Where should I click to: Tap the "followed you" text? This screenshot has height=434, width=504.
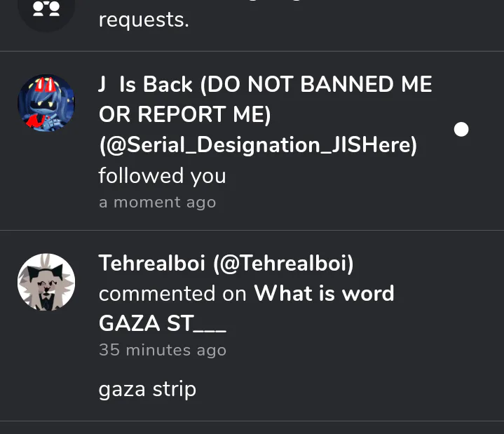tap(163, 175)
